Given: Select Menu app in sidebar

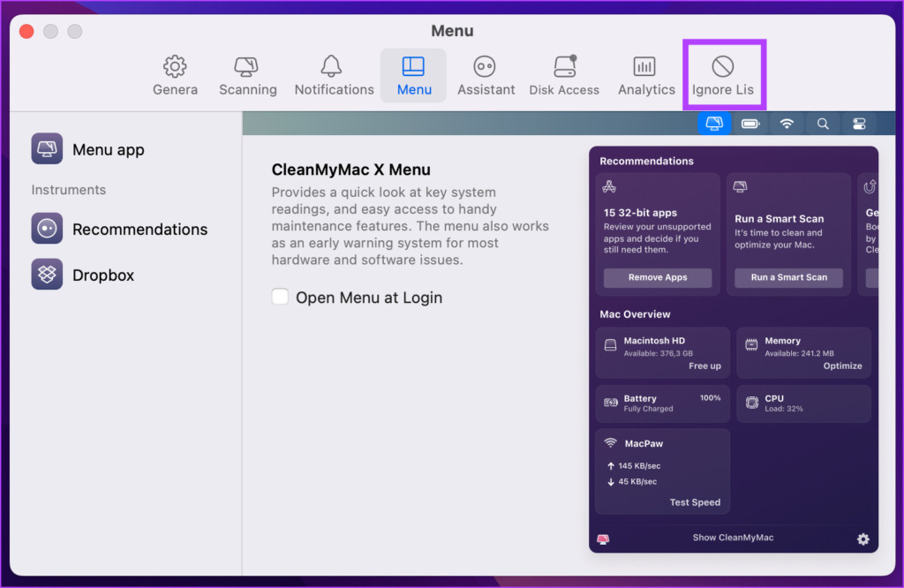Looking at the screenshot, I should [87, 149].
